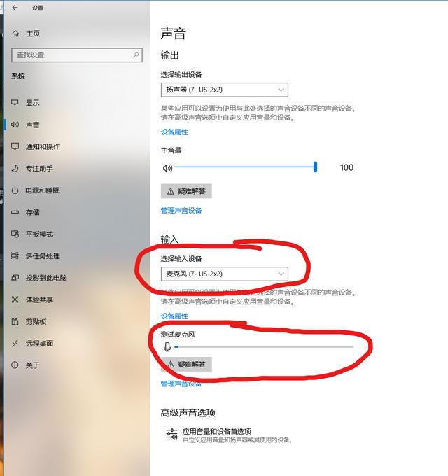448x476 pixels.
Task: Open the output 设备属性 link
Action: point(174,132)
